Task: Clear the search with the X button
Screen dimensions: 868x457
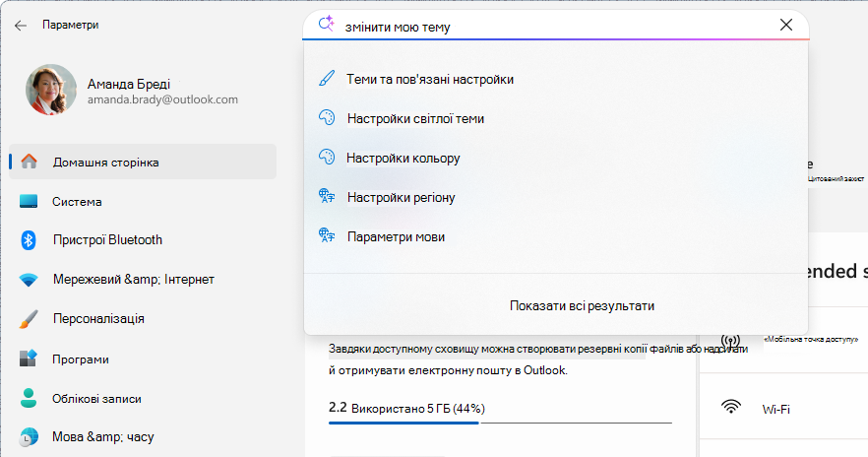Action: pyautogui.click(x=786, y=25)
